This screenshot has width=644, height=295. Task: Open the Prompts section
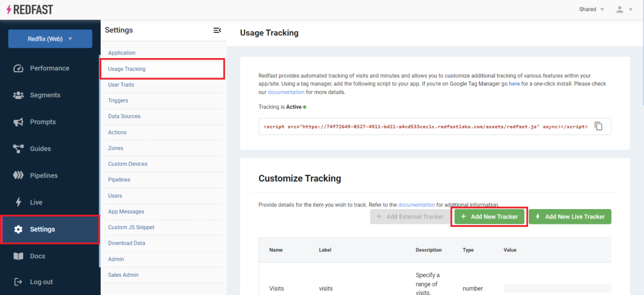point(43,122)
